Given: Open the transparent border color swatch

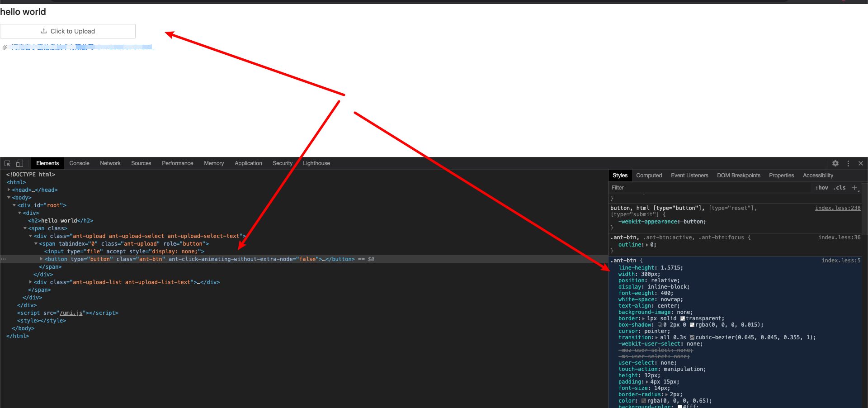Looking at the screenshot, I should tap(682, 318).
